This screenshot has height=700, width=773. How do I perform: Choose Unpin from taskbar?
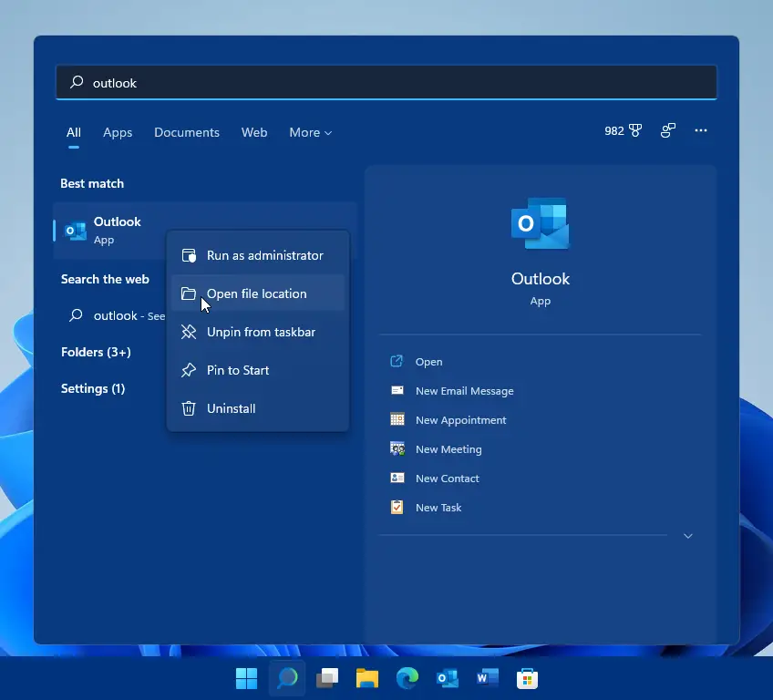[258, 332]
